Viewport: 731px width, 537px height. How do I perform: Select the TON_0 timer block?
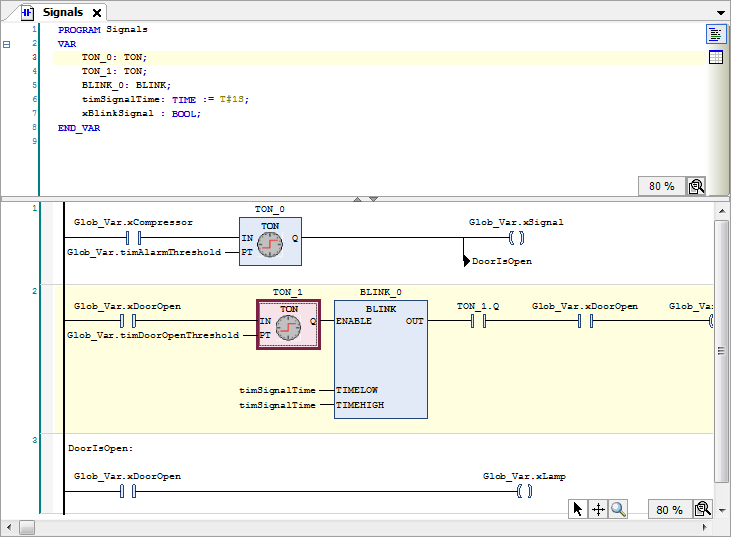pos(270,241)
